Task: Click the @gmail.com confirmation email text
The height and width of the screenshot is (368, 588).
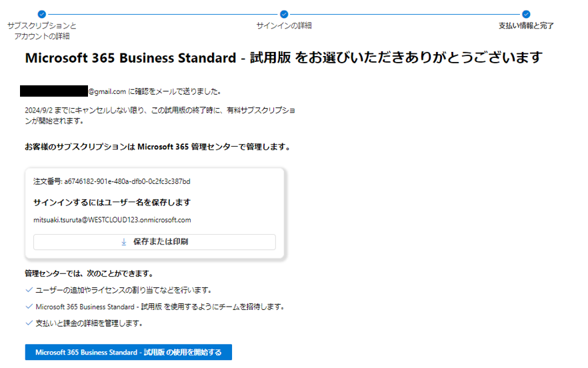Action: (x=155, y=91)
